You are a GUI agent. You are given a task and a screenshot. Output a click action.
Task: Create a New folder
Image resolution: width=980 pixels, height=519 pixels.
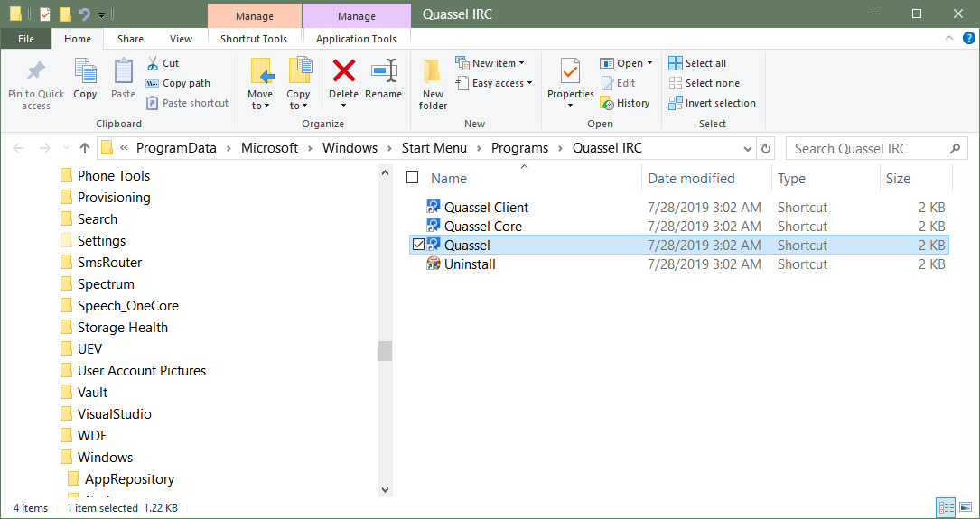click(433, 84)
